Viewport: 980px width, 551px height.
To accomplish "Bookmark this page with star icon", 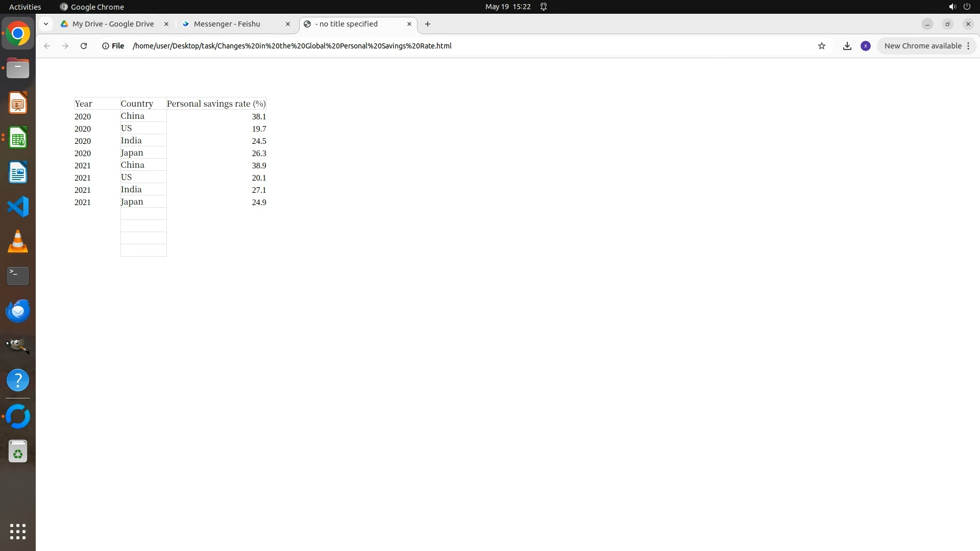I will pyautogui.click(x=821, y=46).
